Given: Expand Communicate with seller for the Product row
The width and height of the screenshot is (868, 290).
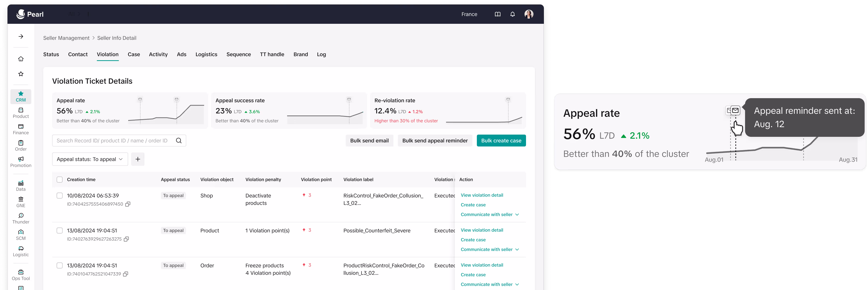Looking at the screenshot, I should (490, 249).
